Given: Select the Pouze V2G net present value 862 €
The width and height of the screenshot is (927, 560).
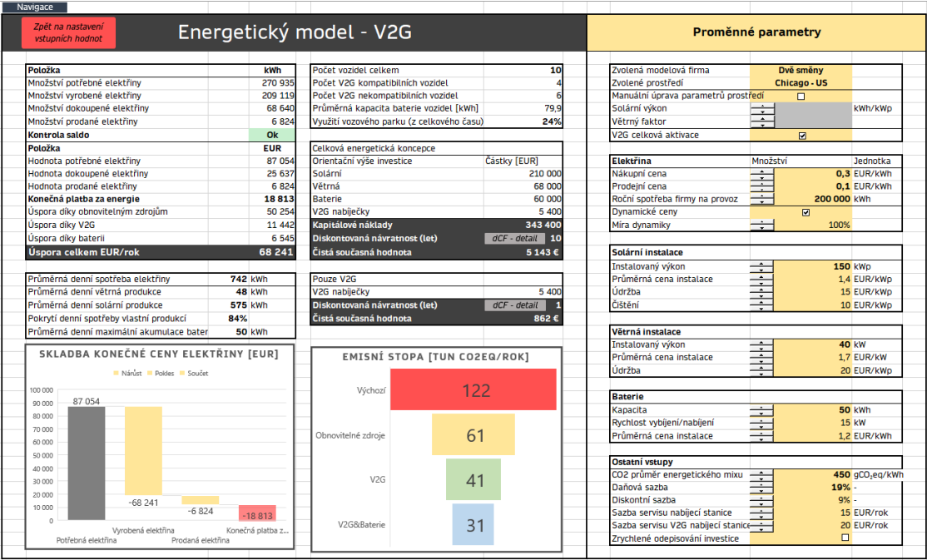Looking at the screenshot, I should [546, 318].
